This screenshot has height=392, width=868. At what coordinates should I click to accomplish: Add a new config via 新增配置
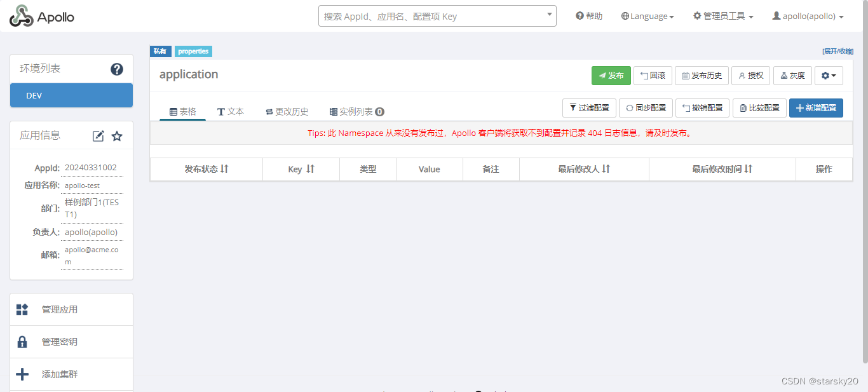[816, 107]
